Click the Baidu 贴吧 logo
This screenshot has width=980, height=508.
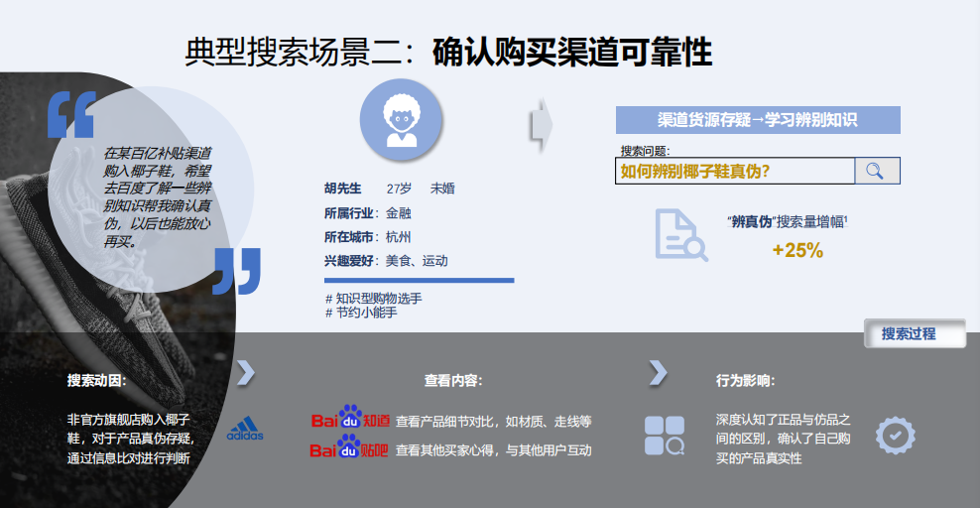349,446
